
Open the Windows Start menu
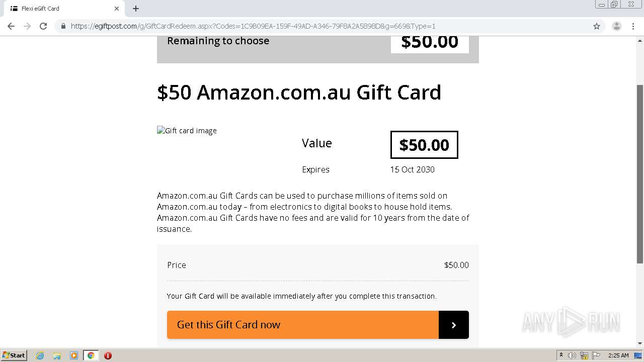[14, 355]
